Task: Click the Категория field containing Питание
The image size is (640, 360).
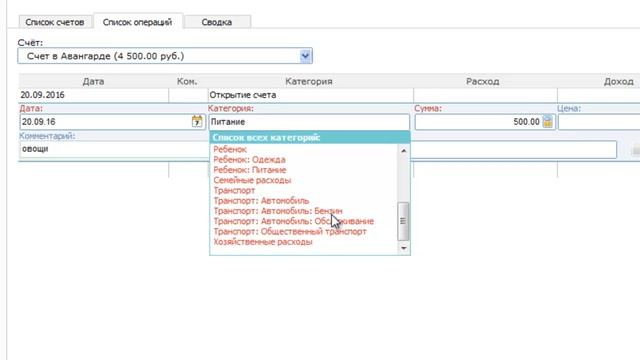Action: 309,122
